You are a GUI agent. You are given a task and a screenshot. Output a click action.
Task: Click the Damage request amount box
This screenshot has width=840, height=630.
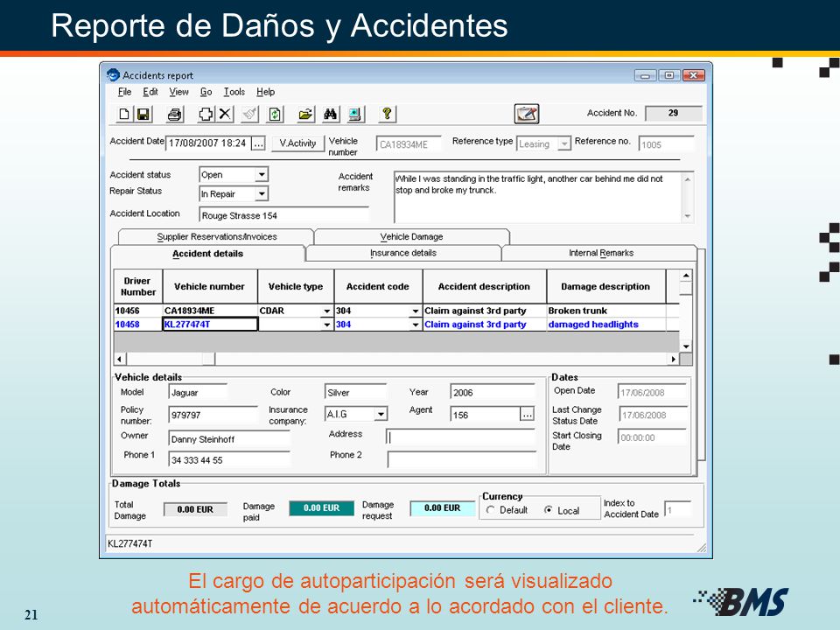443,507
